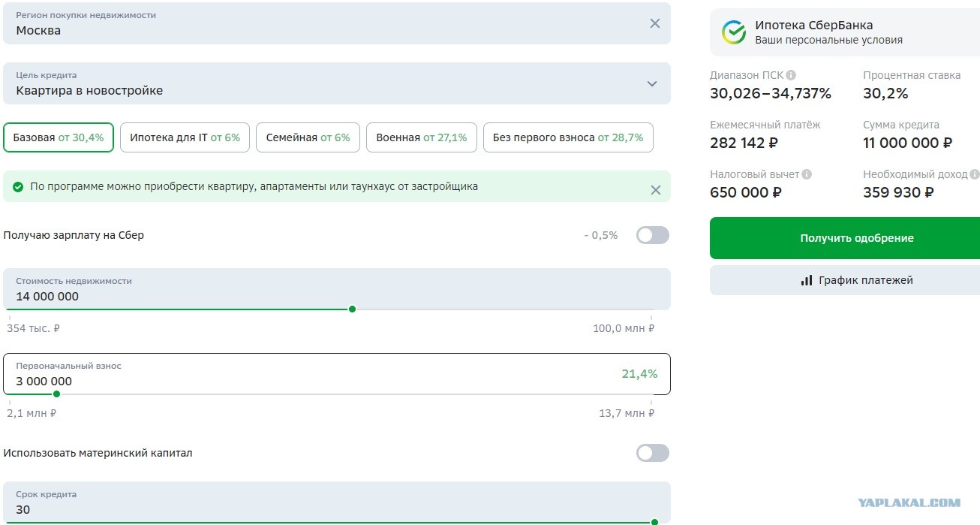The height and width of the screenshot is (525, 980).
Task: Select Ипотека для IT program
Action: tap(185, 137)
